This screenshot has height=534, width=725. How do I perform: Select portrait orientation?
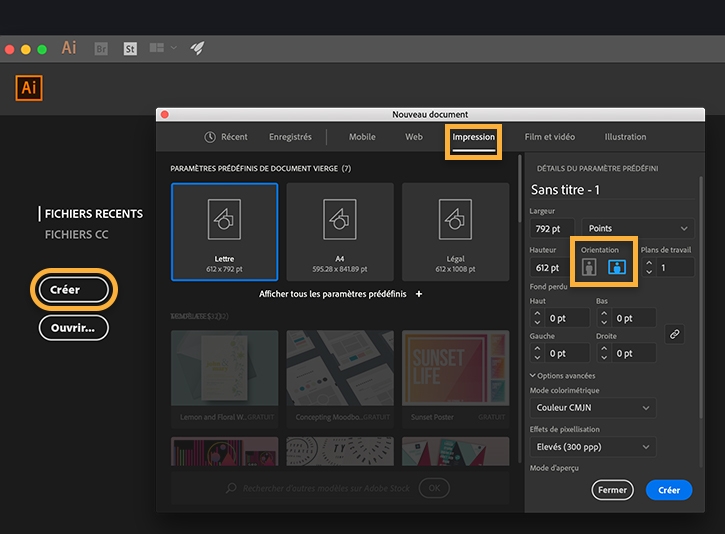pyautogui.click(x=589, y=267)
